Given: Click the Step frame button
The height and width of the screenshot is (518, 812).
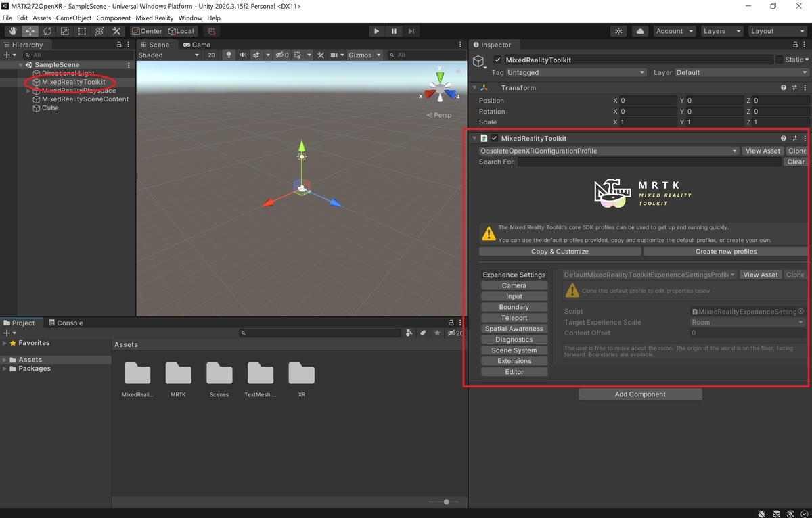Looking at the screenshot, I should coord(411,31).
